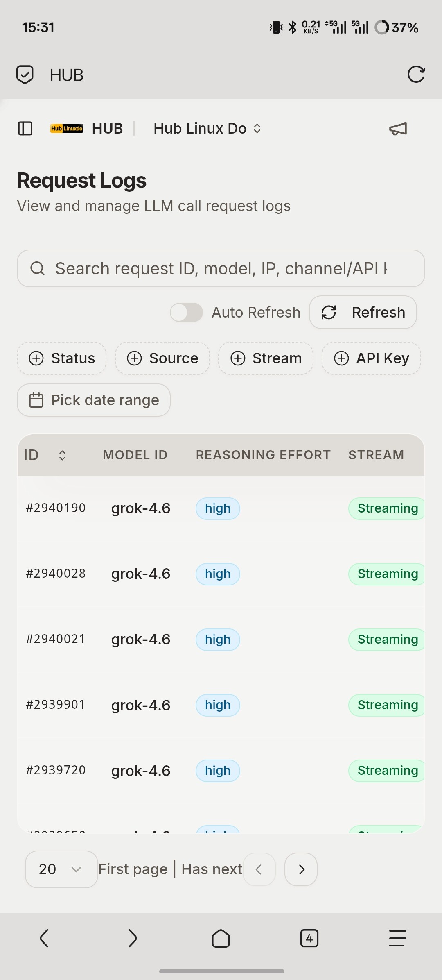Open the tabs switcher showing 4
This screenshot has height=980, width=442.
[309, 938]
